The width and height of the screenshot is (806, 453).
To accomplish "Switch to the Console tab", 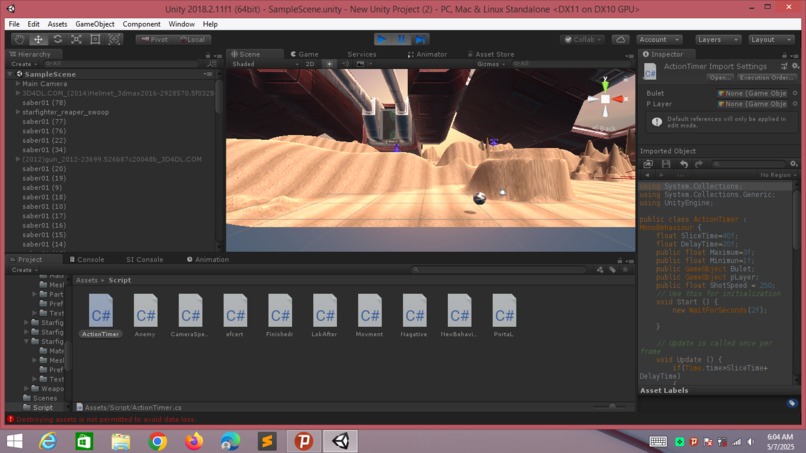I will tap(87, 260).
